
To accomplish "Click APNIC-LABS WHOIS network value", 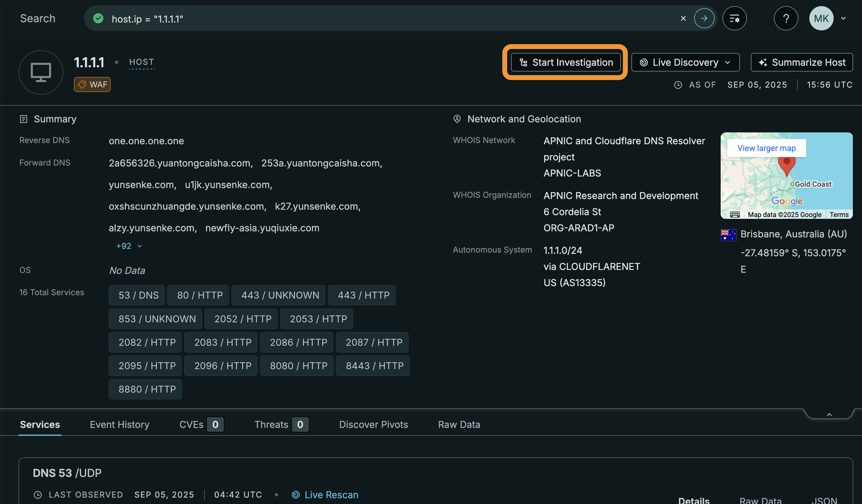I will tap(572, 173).
